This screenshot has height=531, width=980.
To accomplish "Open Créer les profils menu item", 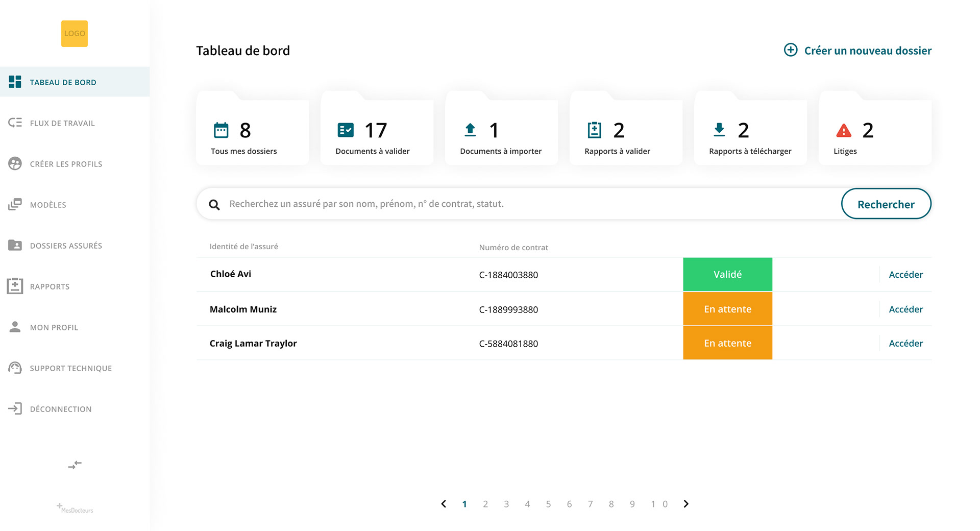I will pos(75,163).
